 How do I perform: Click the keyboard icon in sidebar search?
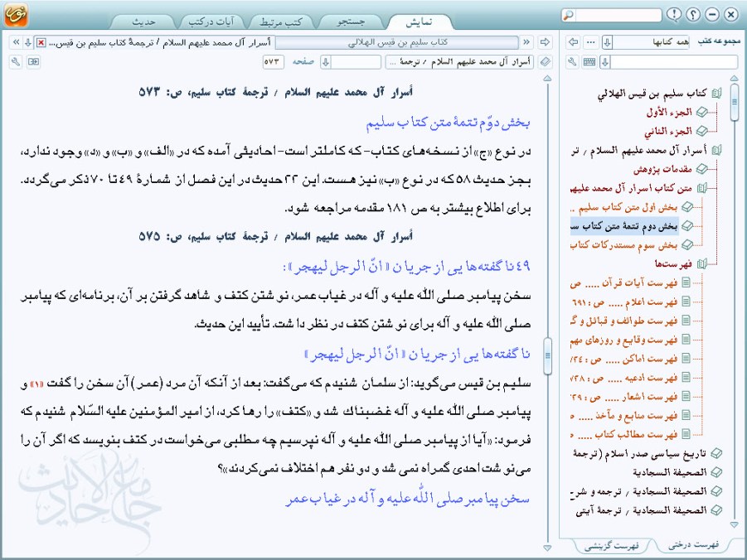589,62
